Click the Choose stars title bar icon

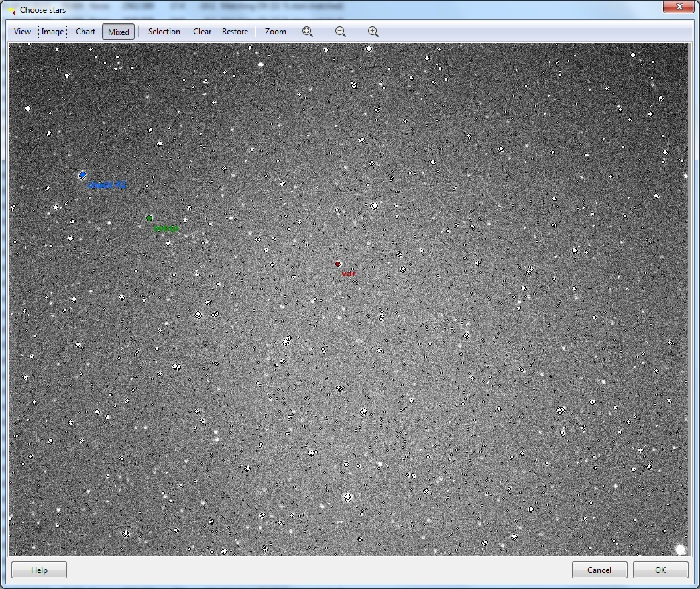[x=11, y=10]
